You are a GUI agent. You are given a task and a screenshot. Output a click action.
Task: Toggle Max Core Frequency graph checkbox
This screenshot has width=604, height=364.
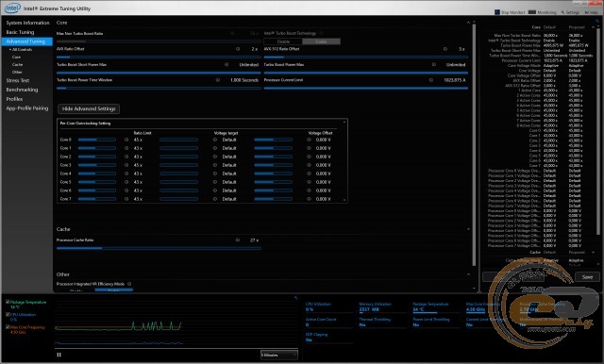[x=8, y=326]
